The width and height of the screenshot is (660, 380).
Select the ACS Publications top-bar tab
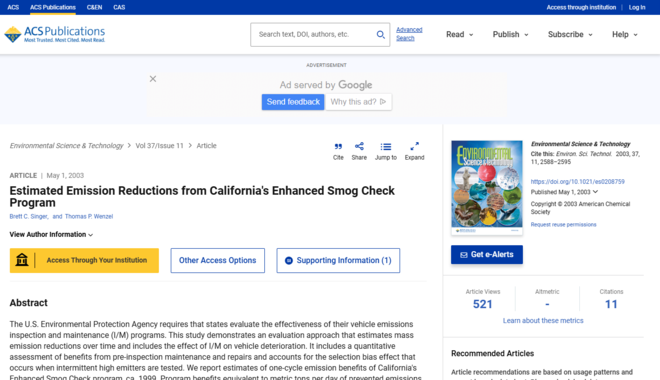coord(53,7)
